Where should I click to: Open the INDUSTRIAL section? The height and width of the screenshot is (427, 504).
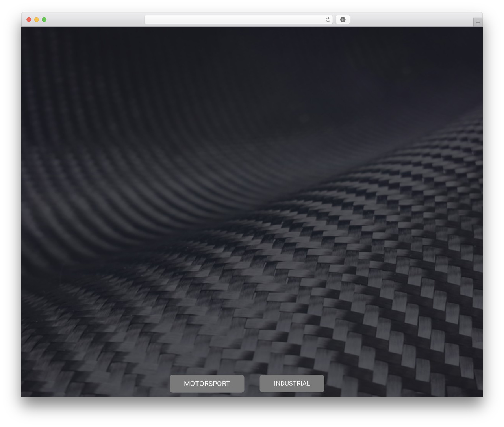coord(292,384)
